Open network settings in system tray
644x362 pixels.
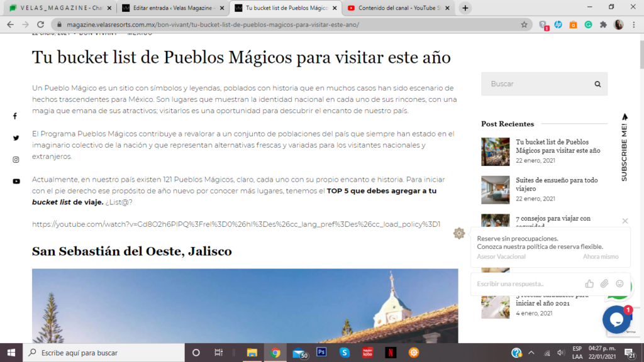point(547,353)
